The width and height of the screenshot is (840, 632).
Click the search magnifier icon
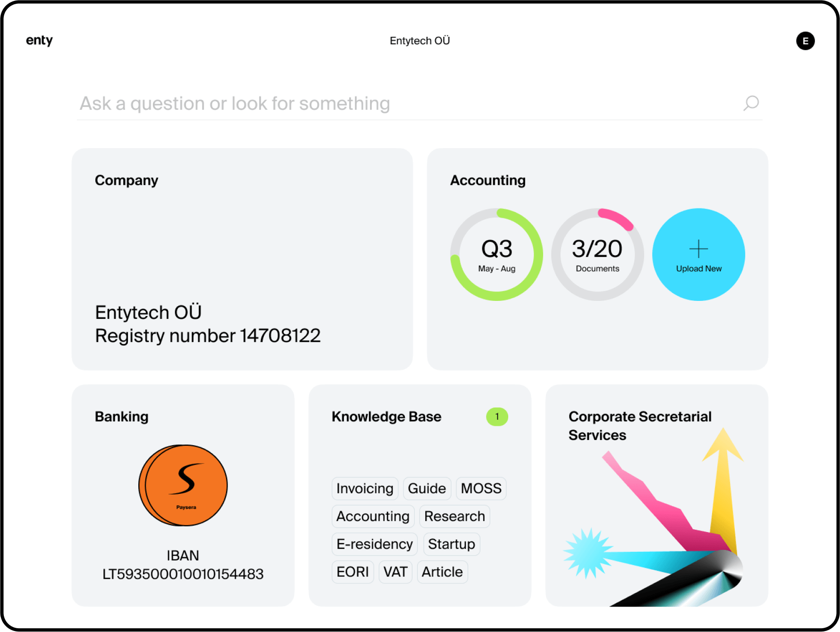tap(751, 103)
